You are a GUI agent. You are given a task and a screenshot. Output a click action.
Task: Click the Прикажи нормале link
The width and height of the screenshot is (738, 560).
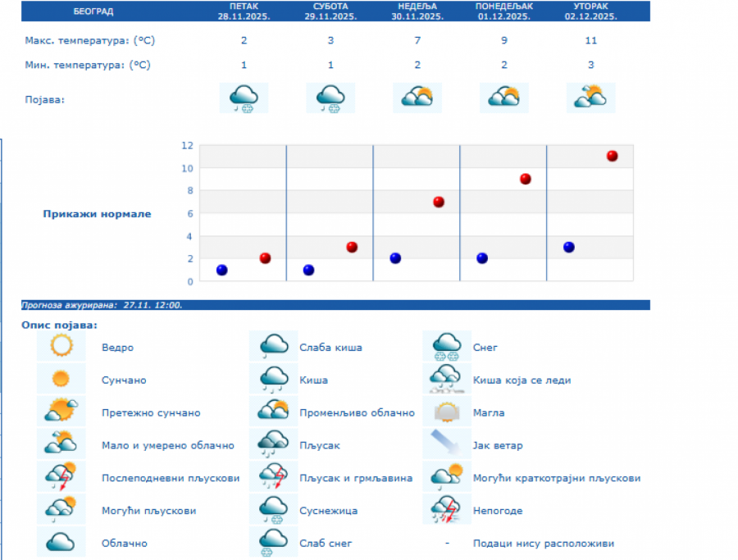tap(97, 214)
